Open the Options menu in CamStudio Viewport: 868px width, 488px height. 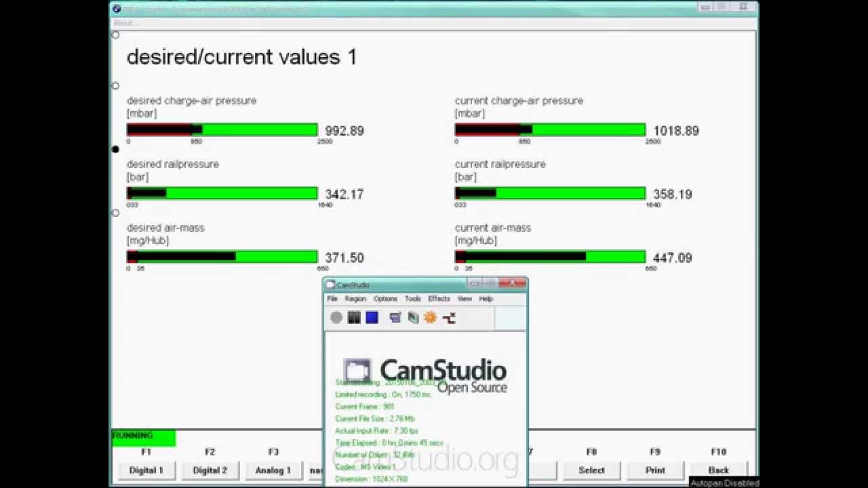click(385, 299)
